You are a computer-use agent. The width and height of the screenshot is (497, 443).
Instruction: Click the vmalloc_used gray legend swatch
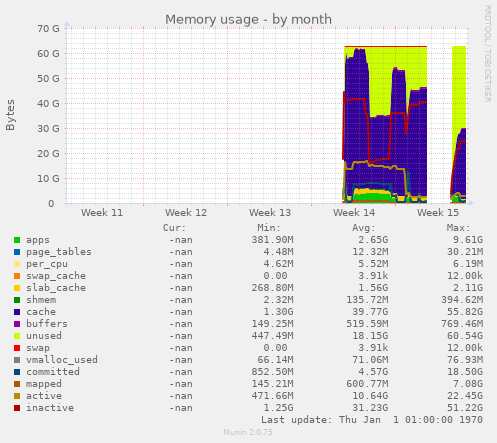point(17,360)
